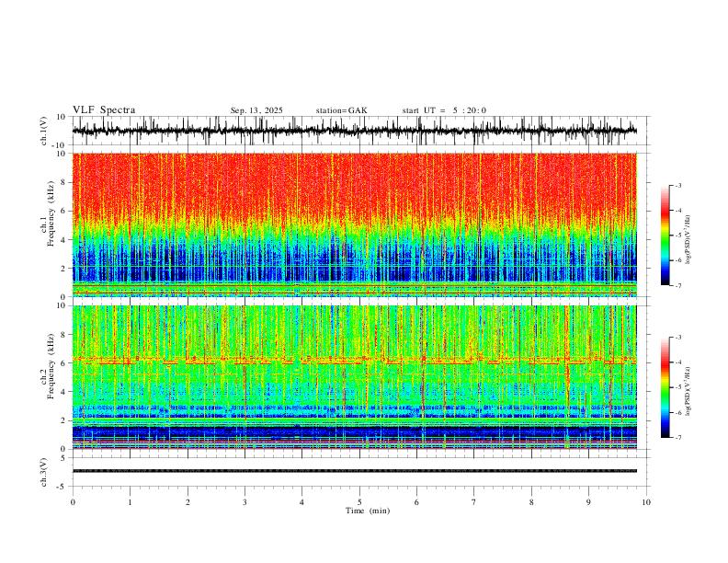Click the "Time (min)" axis title
Viewport: 728px width, 563px height.
(368, 511)
